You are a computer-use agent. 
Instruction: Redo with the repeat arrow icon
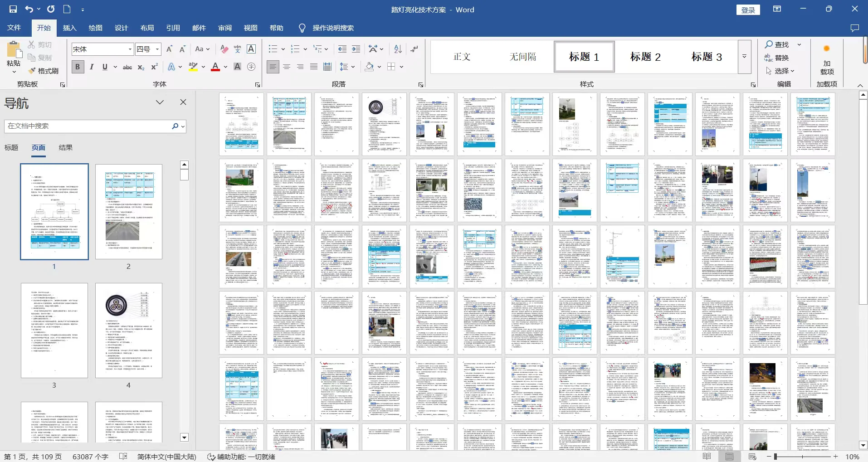[x=51, y=9]
